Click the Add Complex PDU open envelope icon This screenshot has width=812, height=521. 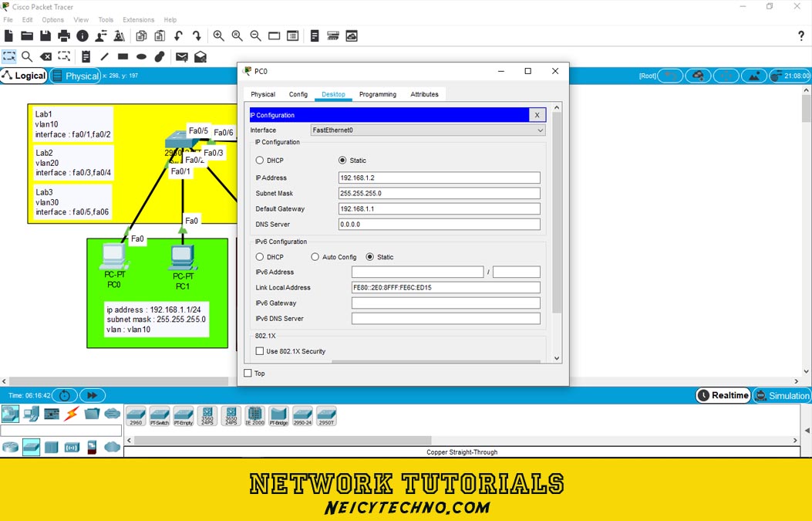pyautogui.click(x=200, y=56)
